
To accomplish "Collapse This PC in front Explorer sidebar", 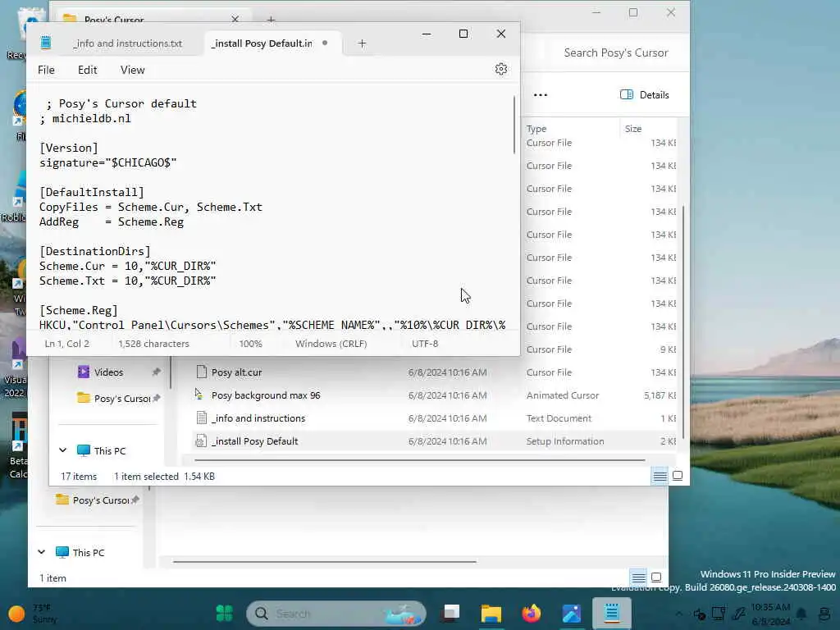I will [62, 450].
